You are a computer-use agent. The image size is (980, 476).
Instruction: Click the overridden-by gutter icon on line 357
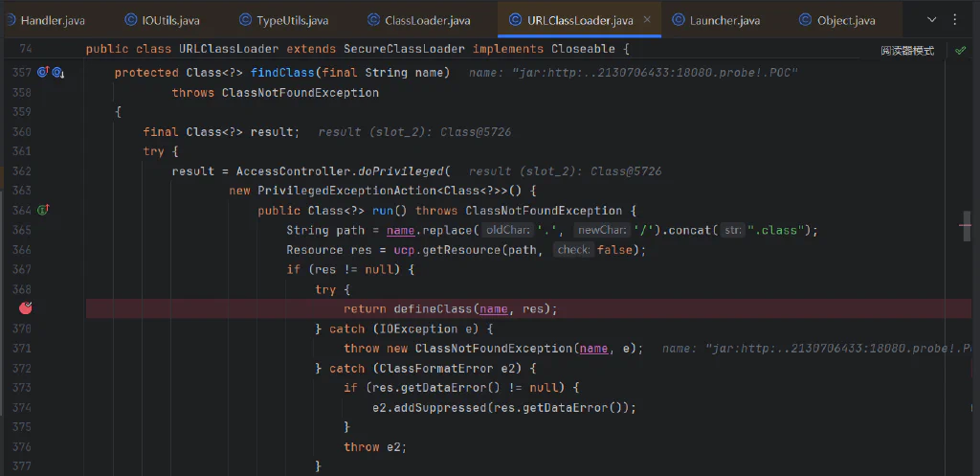click(58, 73)
